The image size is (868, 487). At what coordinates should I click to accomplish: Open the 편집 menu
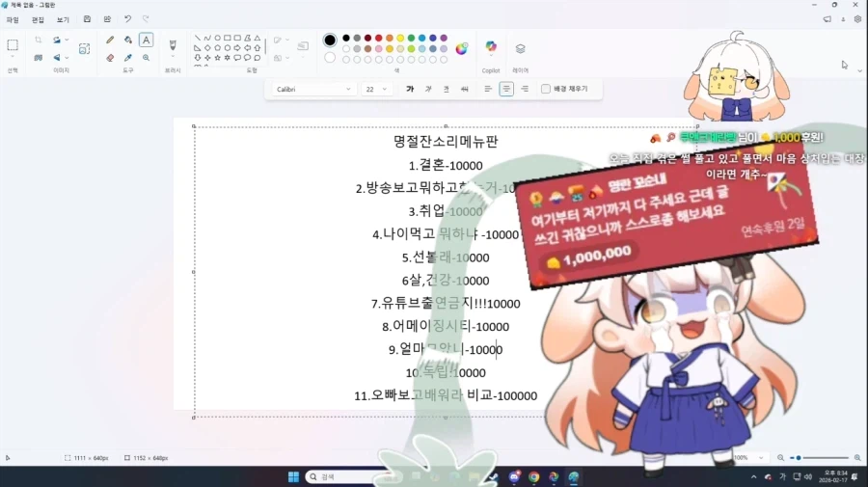(x=38, y=20)
